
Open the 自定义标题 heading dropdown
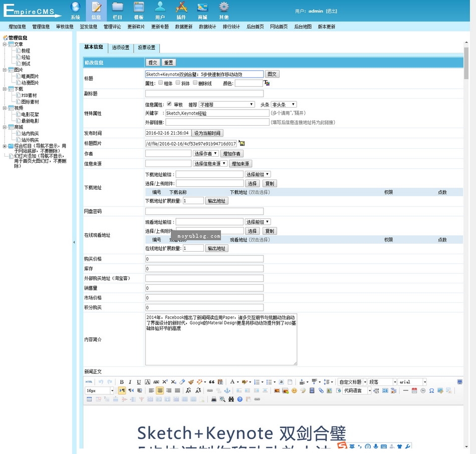coord(352,382)
